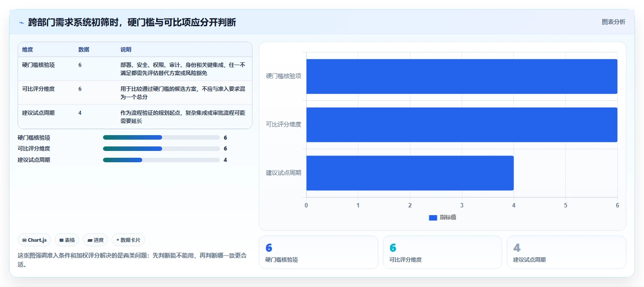This screenshot has height=287, width=644.
Task: Click the 硬门槛核验项 chart bar
Action: (x=462, y=76)
